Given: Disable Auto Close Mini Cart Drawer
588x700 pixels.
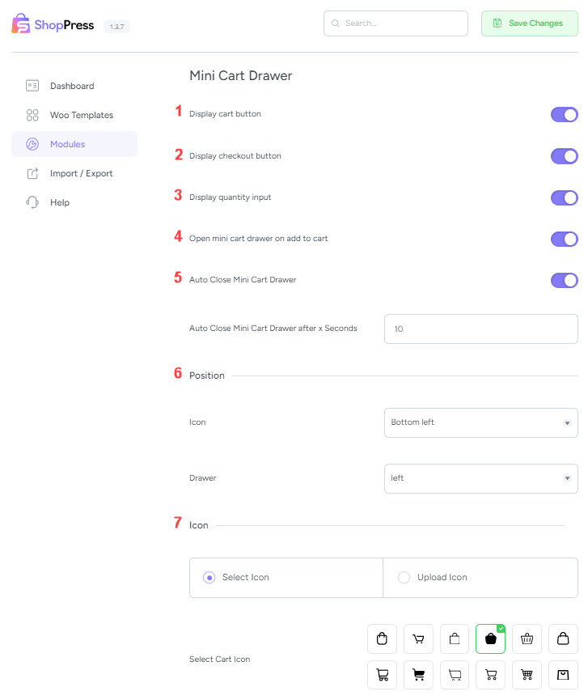Looking at the screenshot, I should click(x=564, y=280).
